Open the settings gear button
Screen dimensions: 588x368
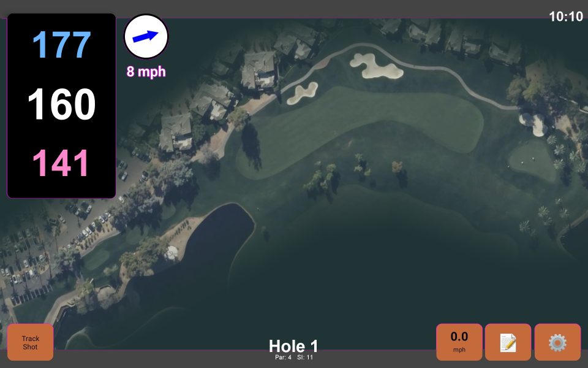pos(557,342)
